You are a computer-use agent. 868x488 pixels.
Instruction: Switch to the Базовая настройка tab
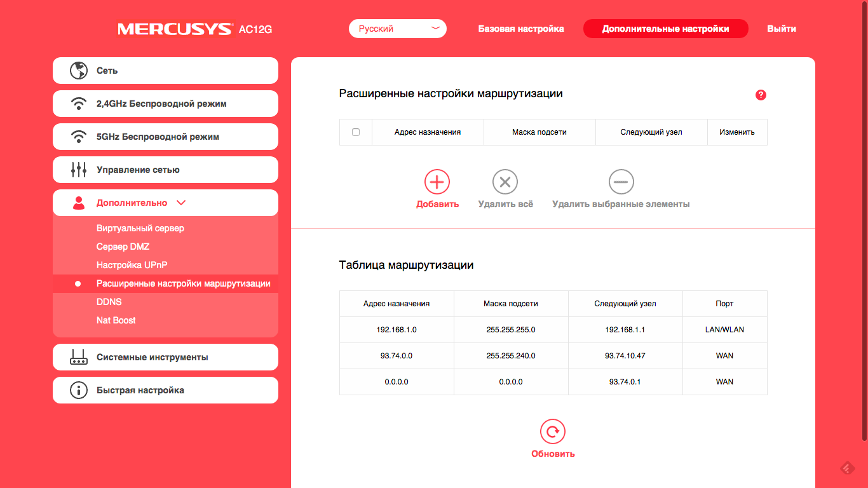521,29
